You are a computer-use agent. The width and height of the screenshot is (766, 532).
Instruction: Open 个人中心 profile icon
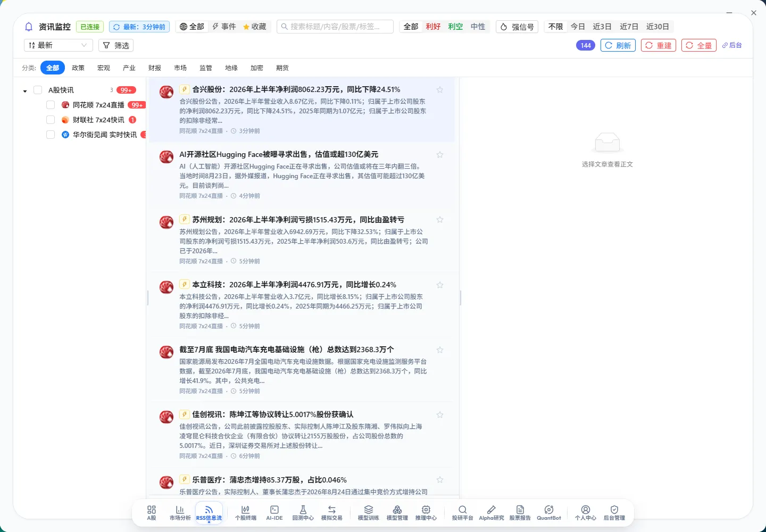586,513
